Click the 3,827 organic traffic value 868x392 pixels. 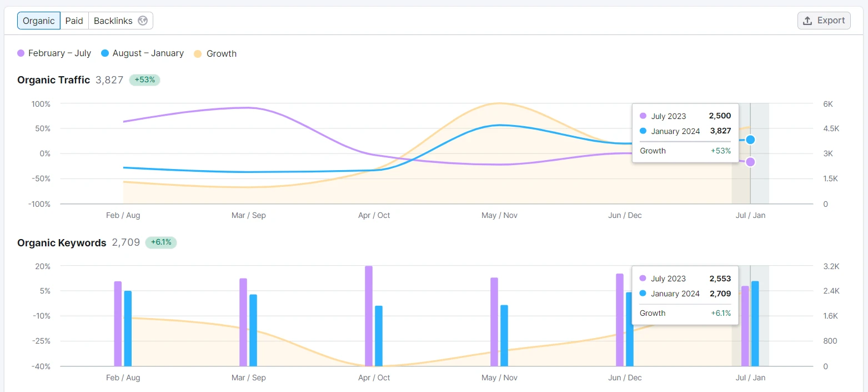coord(109,80)
